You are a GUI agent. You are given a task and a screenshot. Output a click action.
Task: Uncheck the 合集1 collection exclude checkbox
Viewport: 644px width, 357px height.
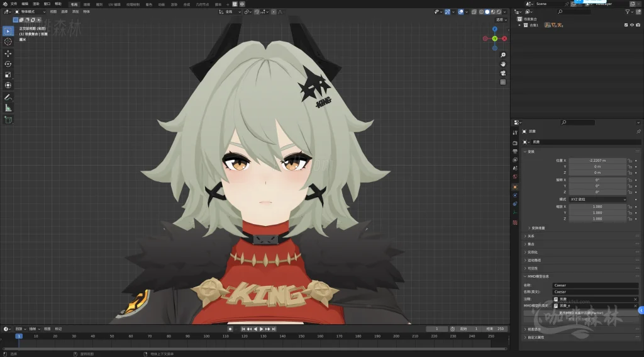pos(626,25)
